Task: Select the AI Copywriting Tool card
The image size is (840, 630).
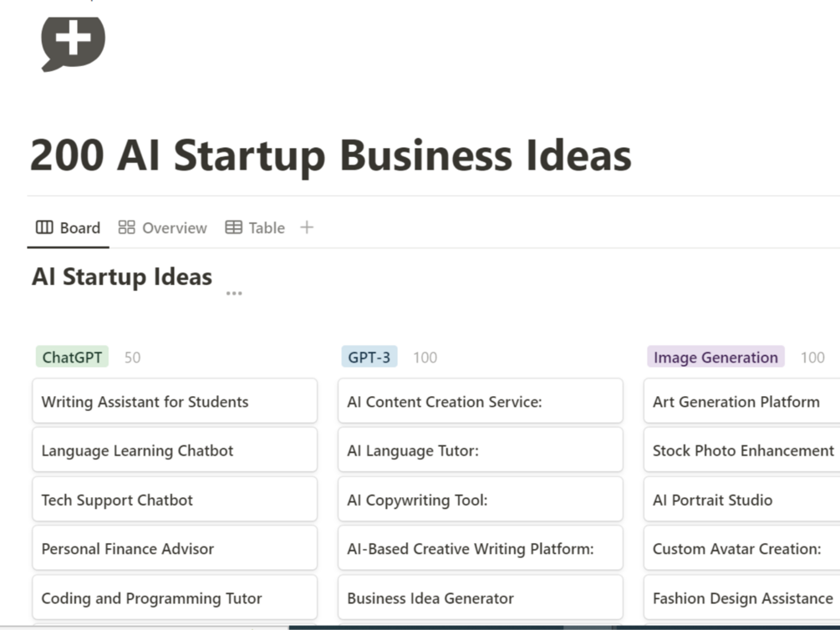Action: (x=481, y=500)
